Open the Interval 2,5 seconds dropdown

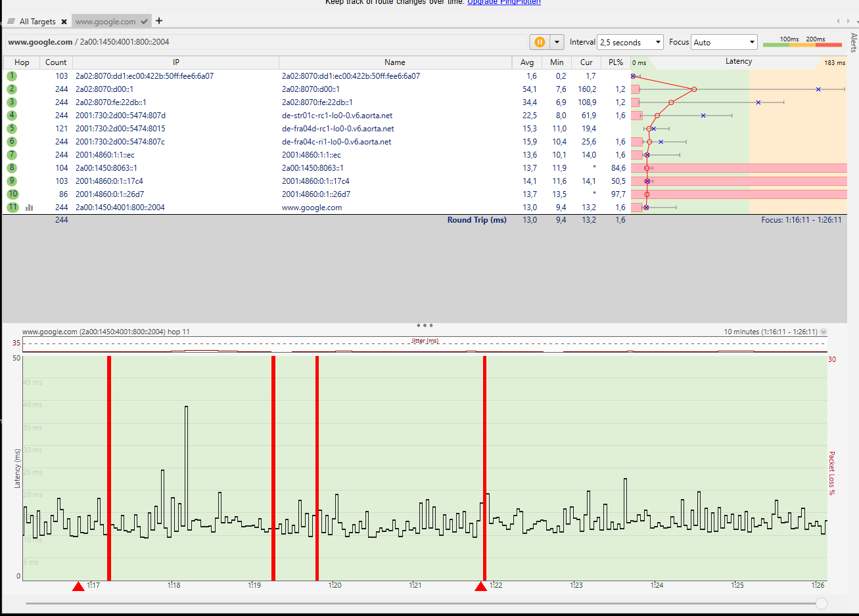click(x=630, y=42)
